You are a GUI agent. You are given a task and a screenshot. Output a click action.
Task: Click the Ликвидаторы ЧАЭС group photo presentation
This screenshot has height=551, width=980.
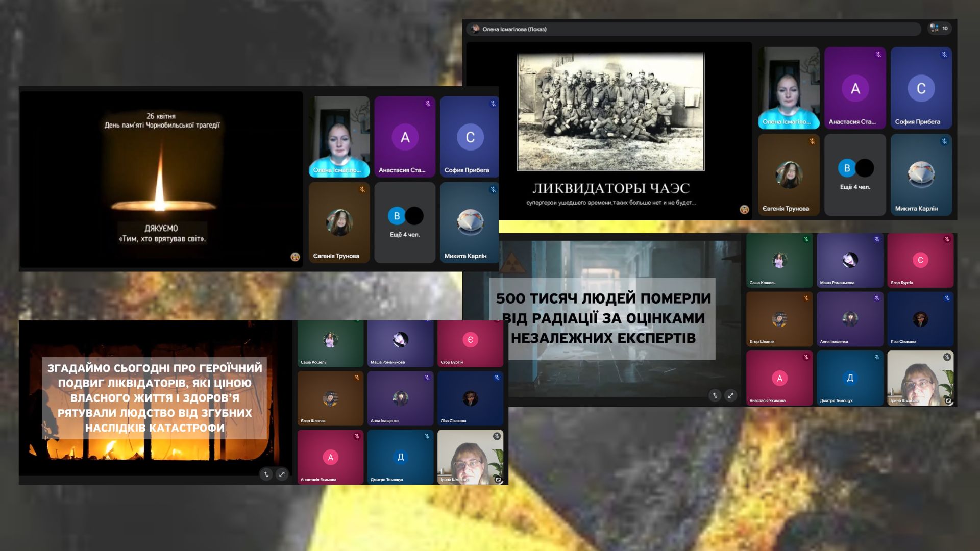[x=610, y=112]
